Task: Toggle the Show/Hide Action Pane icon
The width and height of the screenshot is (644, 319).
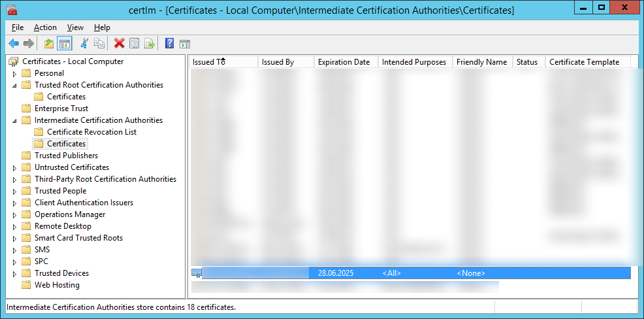Action: click(x=185, y=44)
